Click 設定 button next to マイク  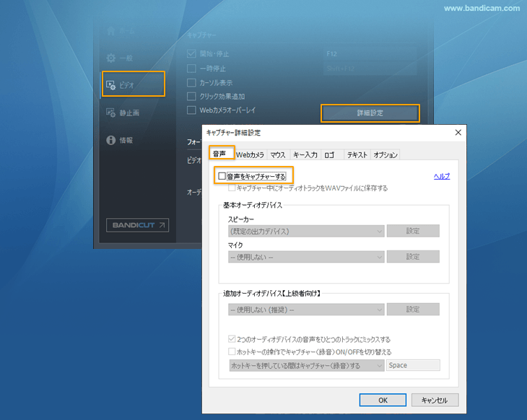coord(413,257)
